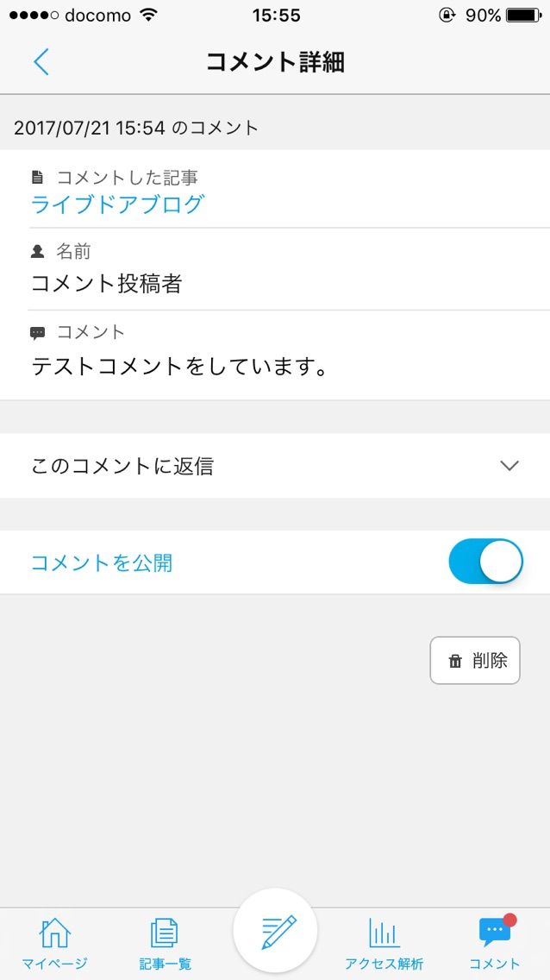Tap the 削除 button label
550x980 pixels.
(490, 662)
